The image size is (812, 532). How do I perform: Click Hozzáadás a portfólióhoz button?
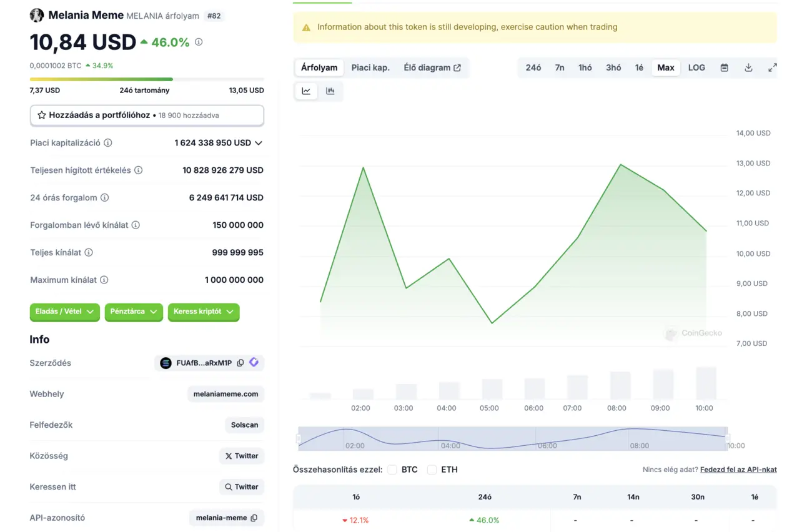pyautogui.click(x=147, y=116)
